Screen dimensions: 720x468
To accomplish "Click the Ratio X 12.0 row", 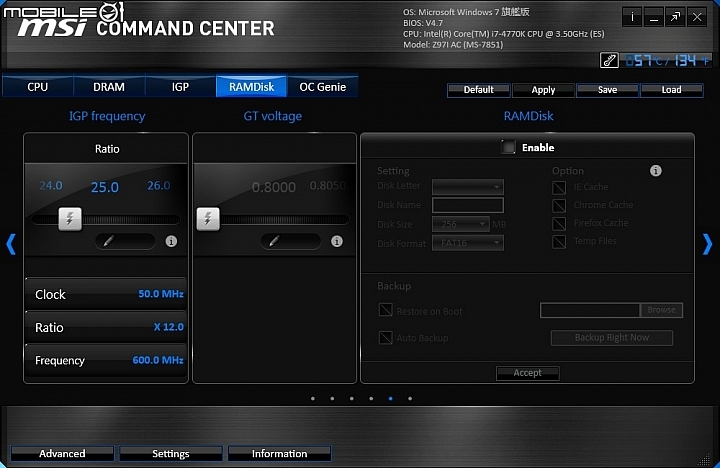I will click(x=106, y=327).
